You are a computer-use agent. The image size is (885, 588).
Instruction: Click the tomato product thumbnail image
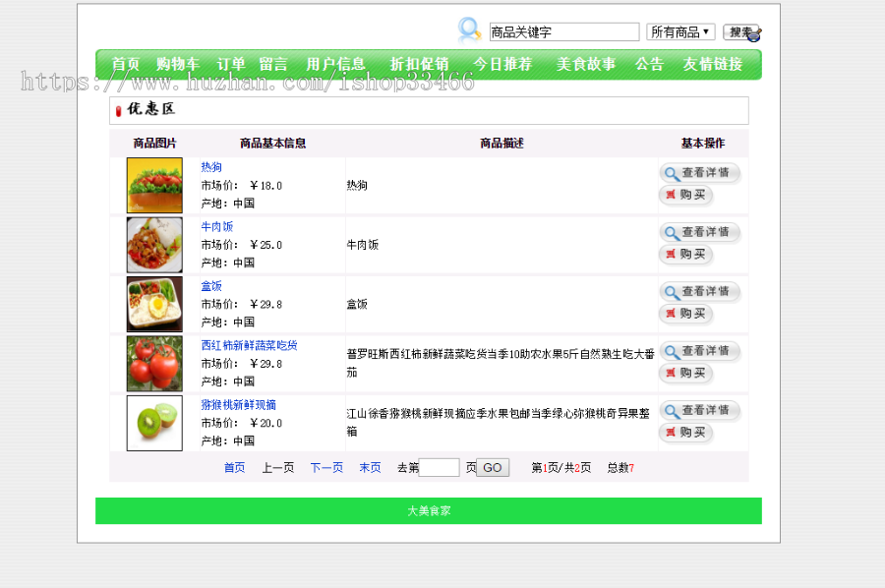(x=152, y=363)
